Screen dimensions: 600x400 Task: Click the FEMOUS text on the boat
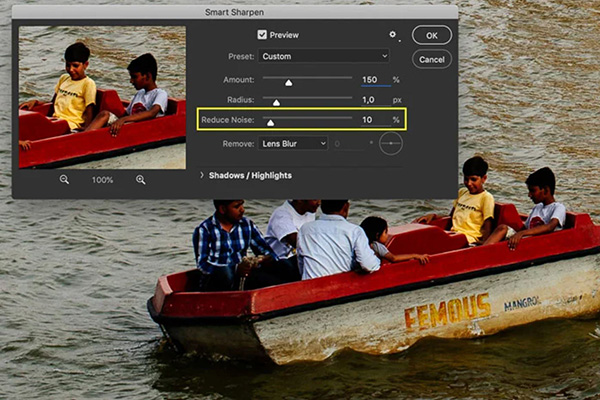click(447, 312)
